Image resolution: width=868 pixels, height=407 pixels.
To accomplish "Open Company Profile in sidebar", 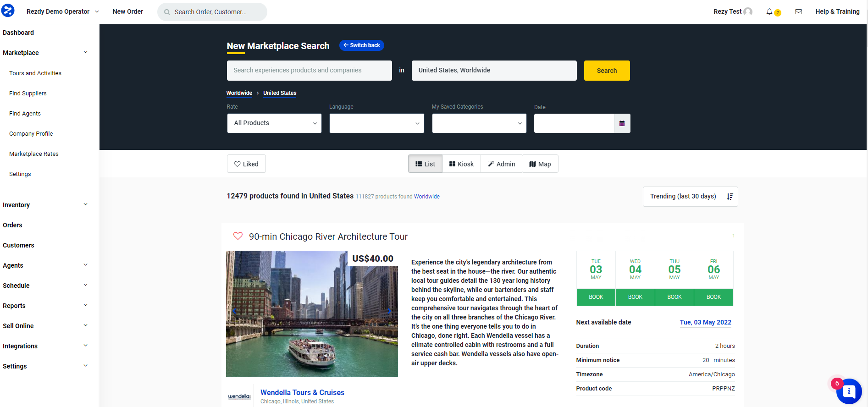I will pos(31,133).
